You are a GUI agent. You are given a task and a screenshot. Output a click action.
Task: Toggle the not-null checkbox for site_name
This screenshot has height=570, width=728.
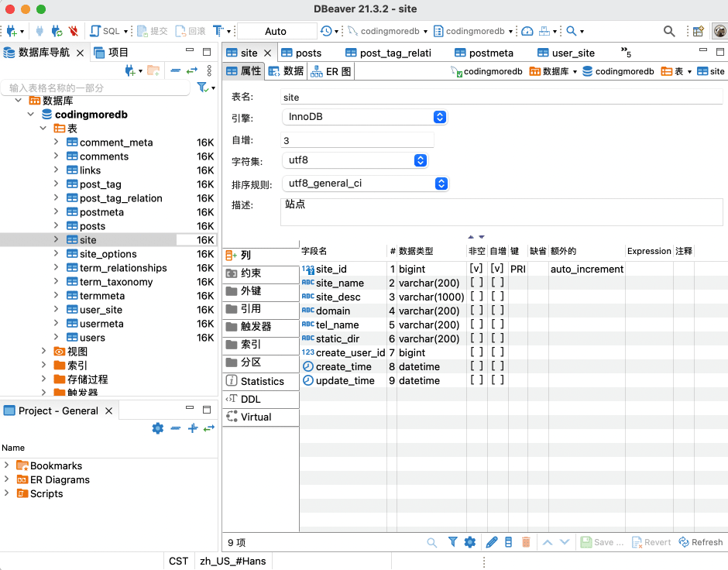point(476,283)
